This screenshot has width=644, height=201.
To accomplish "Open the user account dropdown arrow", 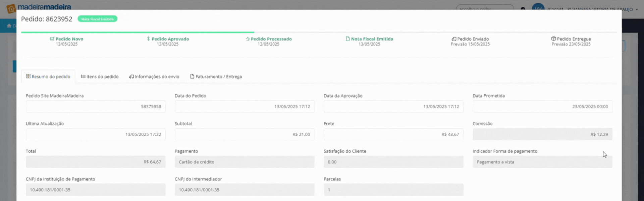I will click(x=637, y=9).
